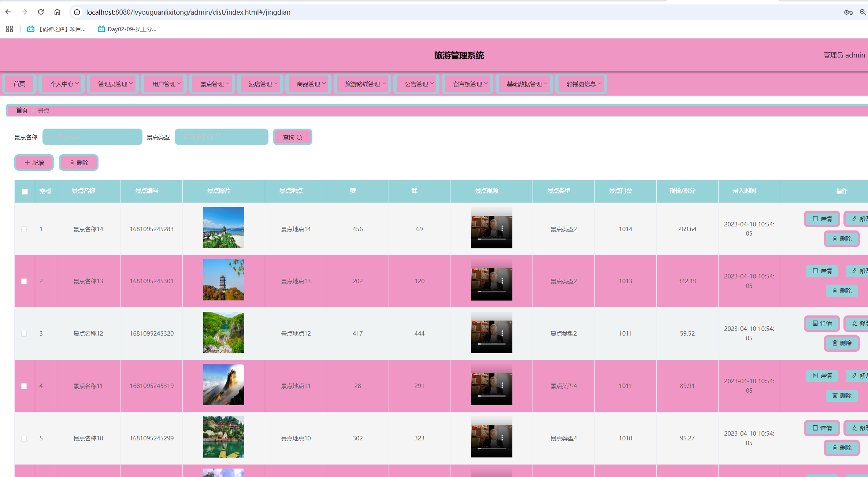Viewport: 868px width, 477px height.
Task: Click video options dots in row 1
Action: pos(502,228)
